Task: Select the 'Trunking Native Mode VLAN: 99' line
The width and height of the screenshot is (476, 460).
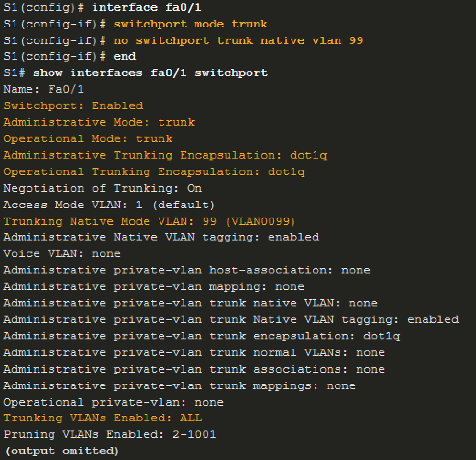Action: tap(149, 221)
